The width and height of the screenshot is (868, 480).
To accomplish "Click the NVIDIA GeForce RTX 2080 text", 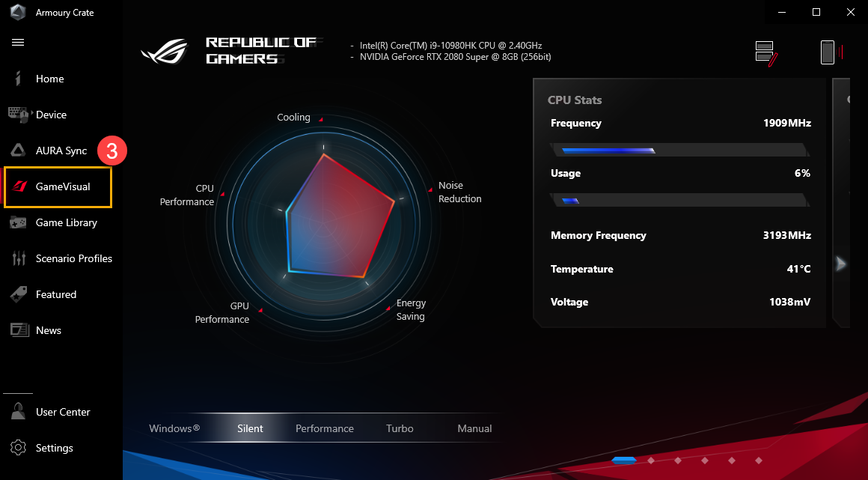I will (455, 56).
